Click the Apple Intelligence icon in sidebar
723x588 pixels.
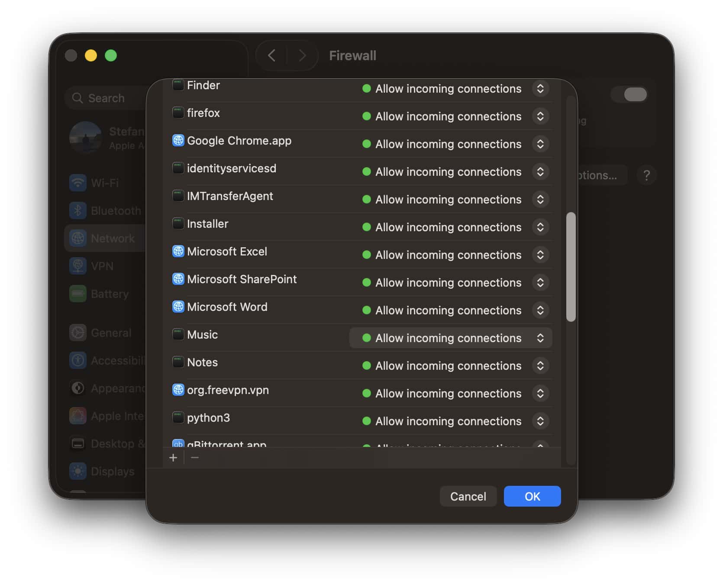pos(78,416)
